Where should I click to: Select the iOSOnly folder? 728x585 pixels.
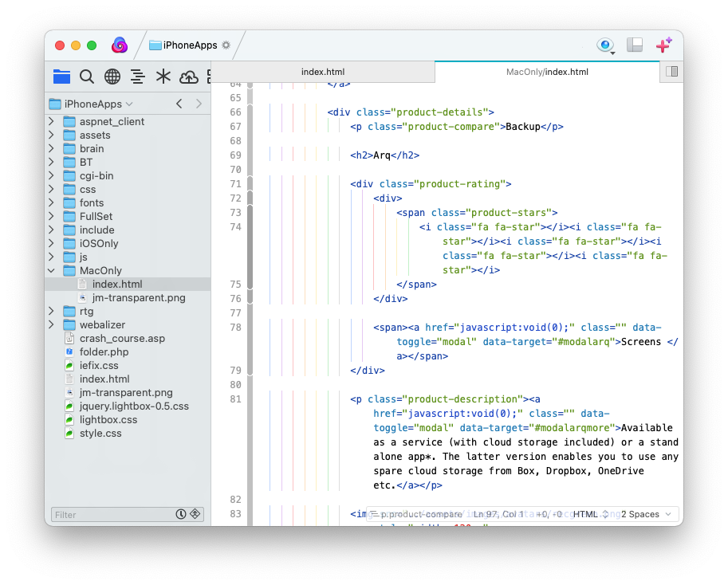(x=128, y=244)
